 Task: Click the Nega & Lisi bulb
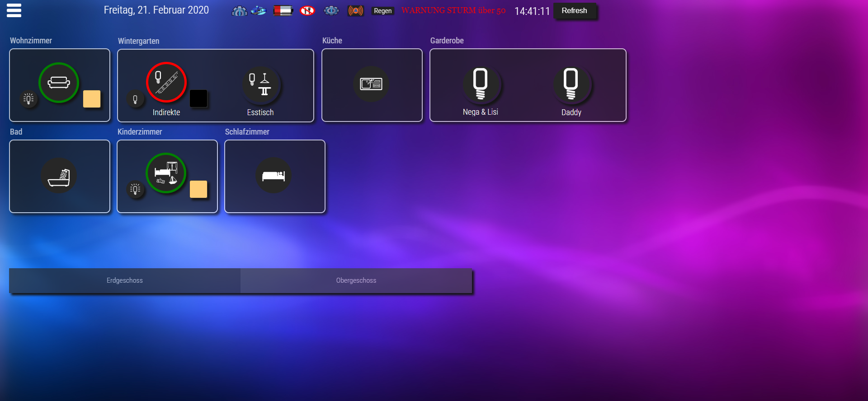click(481, 84)
